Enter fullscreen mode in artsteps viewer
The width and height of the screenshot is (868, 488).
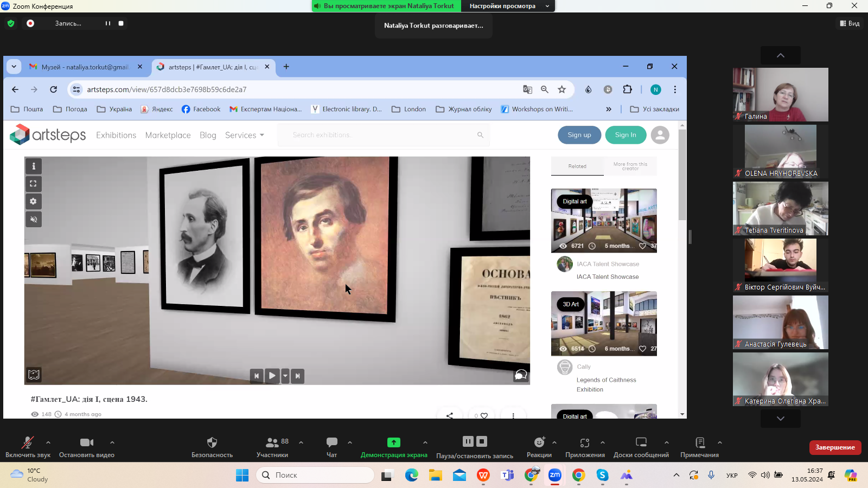coord(34,184)
